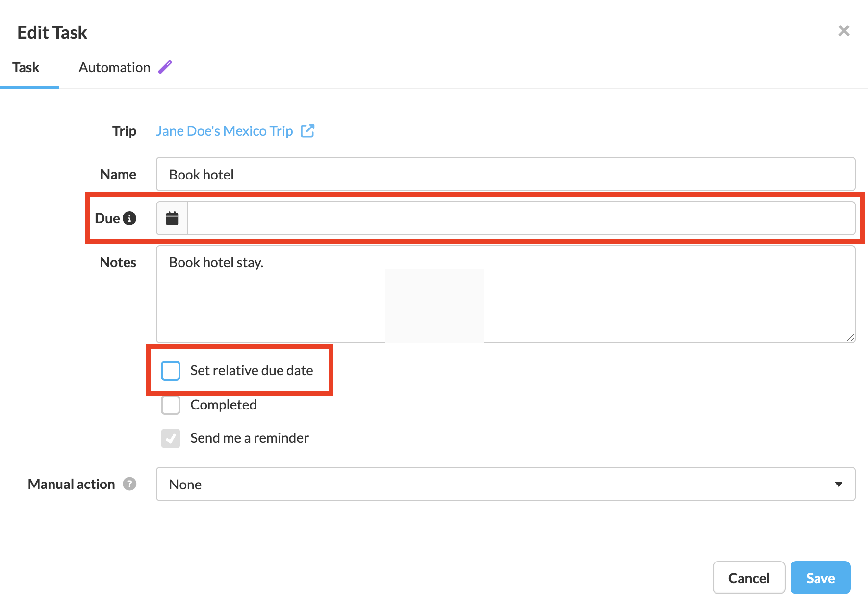The width and height of the screenshot is (868, 613).
Task: Click the Notes box resize handle
Action: [850, 338]
